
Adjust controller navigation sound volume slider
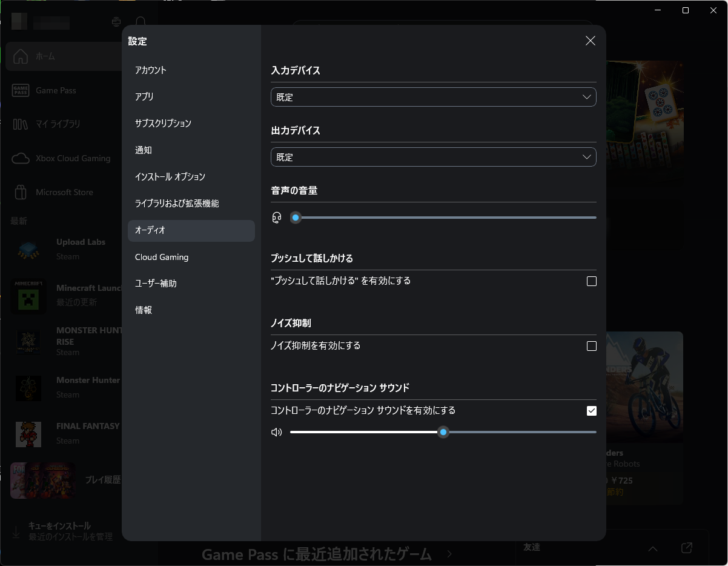(443, 432)
